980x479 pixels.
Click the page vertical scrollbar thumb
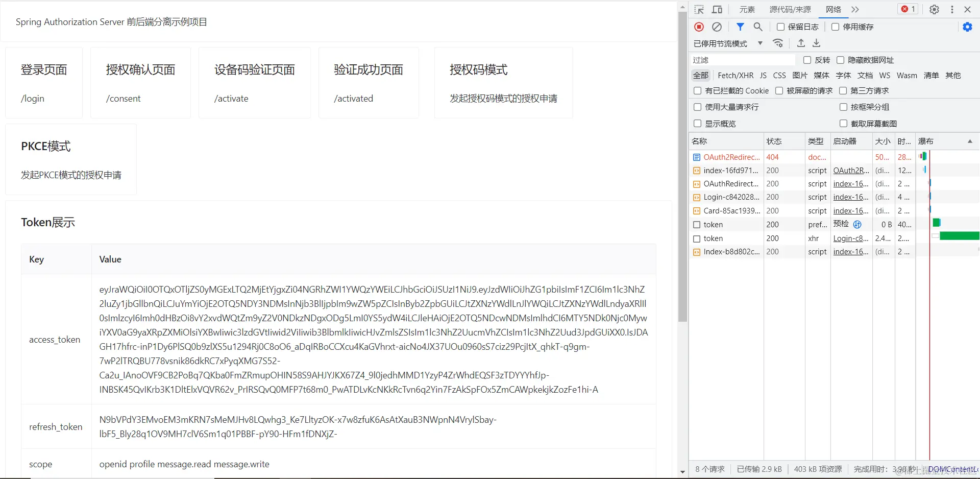pyautogui.click(x=682, y=166)
